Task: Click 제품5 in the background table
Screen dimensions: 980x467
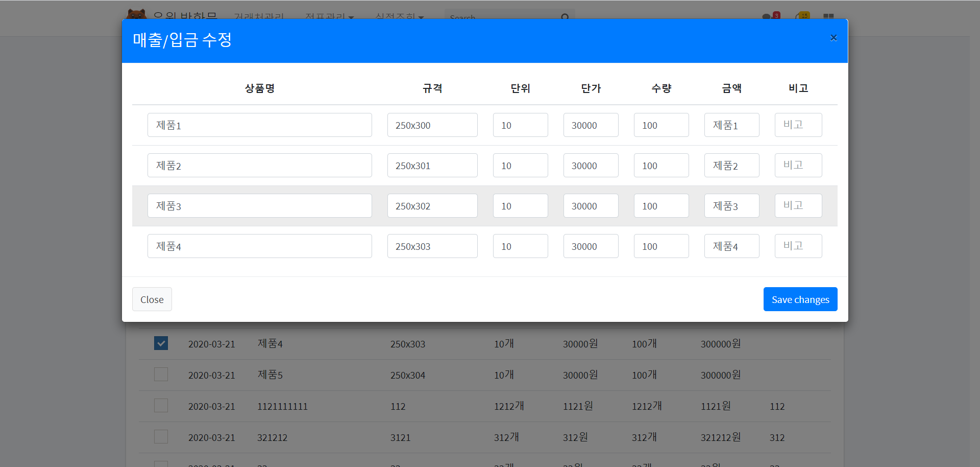Action: point(270,375)
